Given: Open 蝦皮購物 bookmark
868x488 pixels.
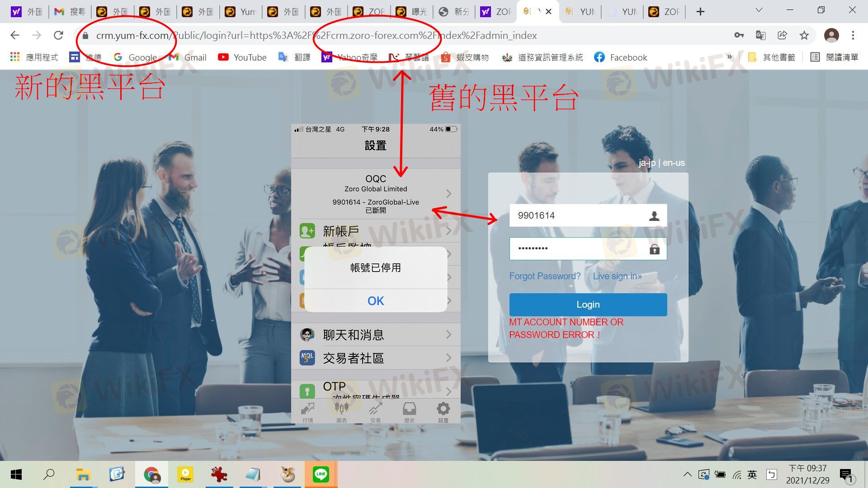Looking at the screenshot, I should click(x=465, y=57).
